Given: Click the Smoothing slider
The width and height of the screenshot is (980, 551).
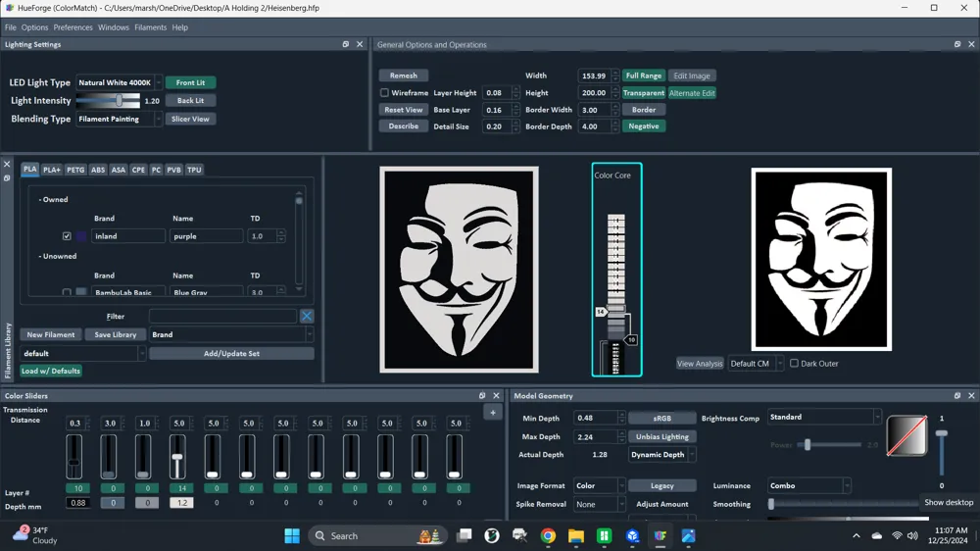Looking at the screenshot, I should [x=844, y=504].
